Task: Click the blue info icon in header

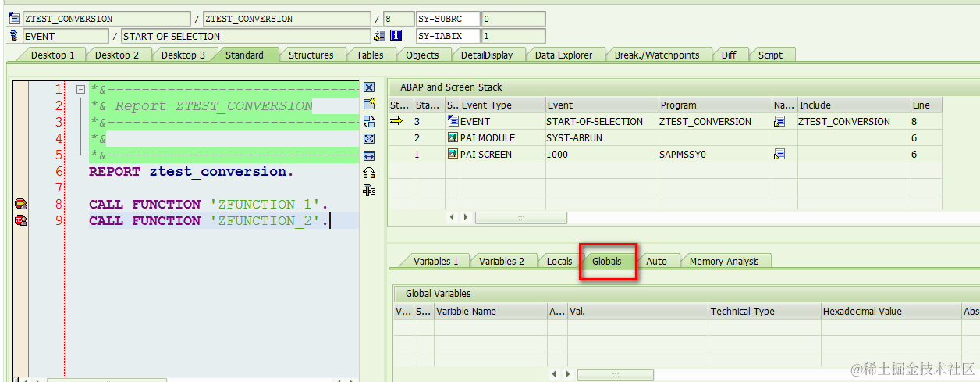Action: pyautogui.click(x=396, y=36)
